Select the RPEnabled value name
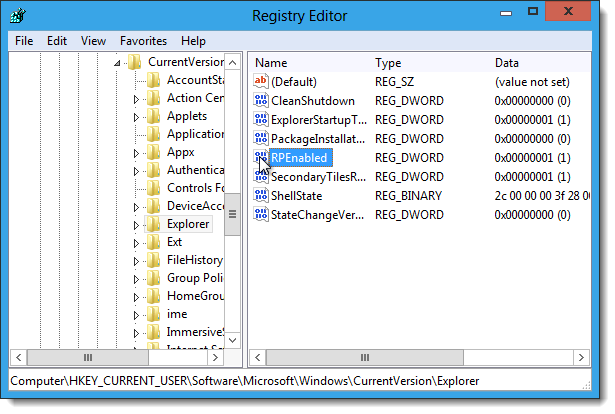 coord(299,158)
